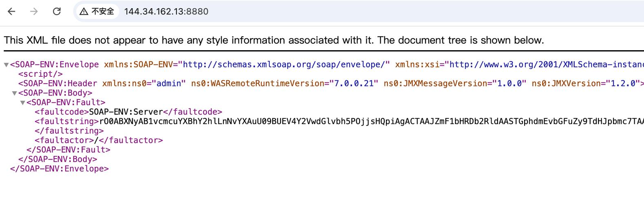Click the closing SOAP-ENV:Fault tag
The image size is (644, 204).
68,150
